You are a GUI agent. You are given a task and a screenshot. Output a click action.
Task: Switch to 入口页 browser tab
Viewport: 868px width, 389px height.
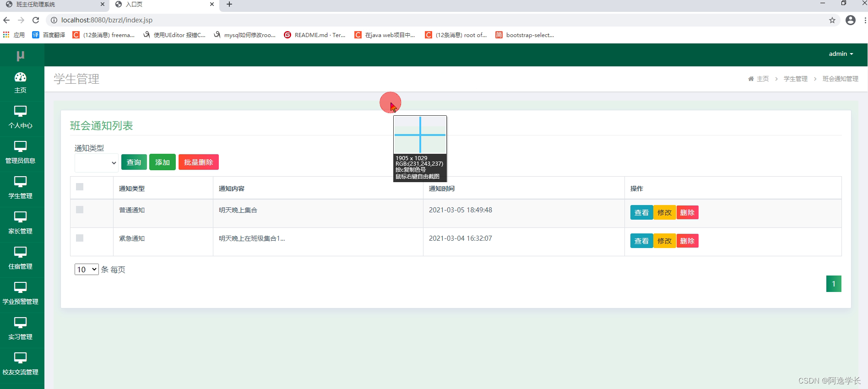pyautogui.click(x=164, y=5)
